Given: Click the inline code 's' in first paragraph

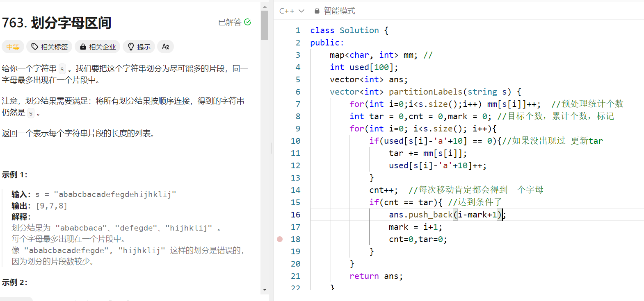Looking at the screenshot, I should (62, 69).
